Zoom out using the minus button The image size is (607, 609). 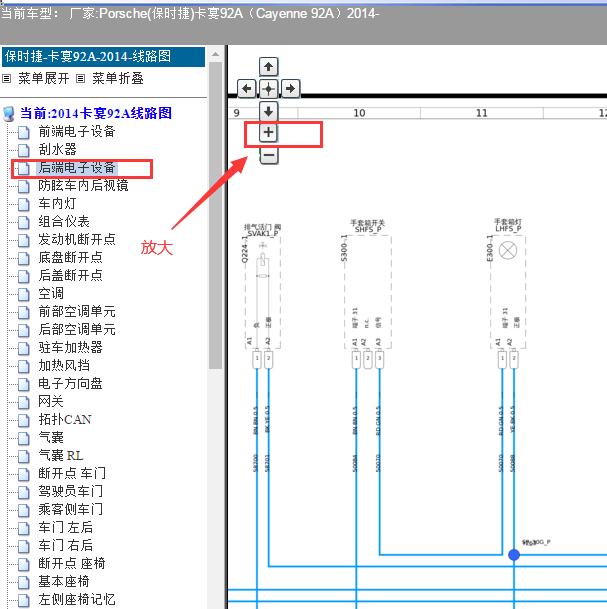point(268,155)
